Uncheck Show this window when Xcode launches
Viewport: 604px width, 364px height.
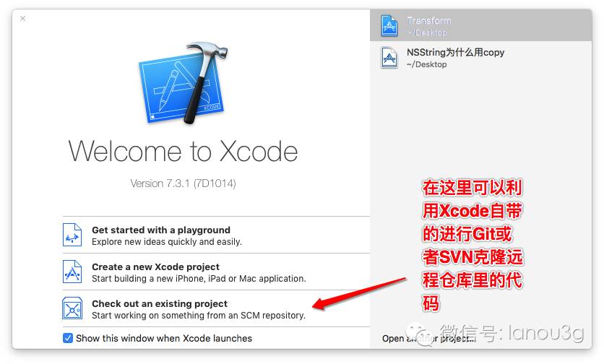68,338
